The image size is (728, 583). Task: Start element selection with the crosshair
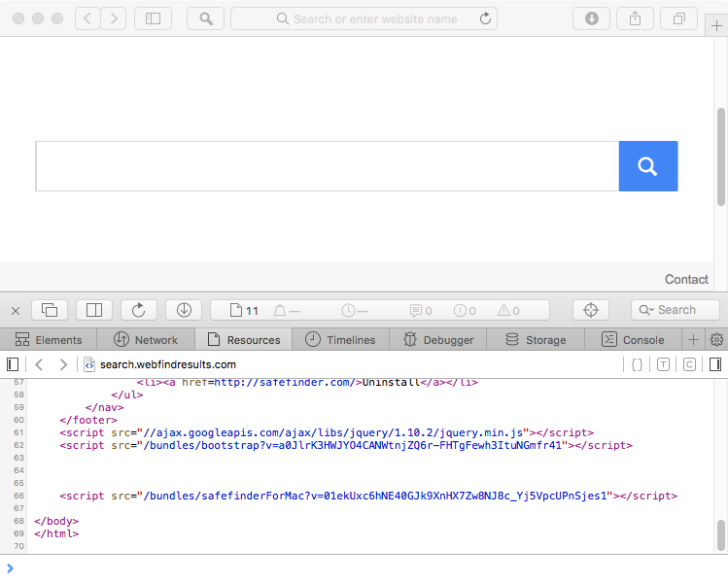tap(591, 310)
